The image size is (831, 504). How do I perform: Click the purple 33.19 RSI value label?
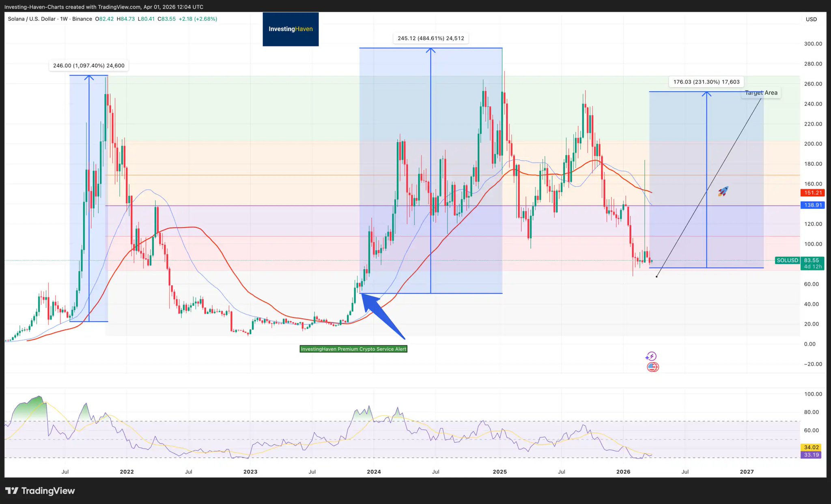tap(811, 455)
